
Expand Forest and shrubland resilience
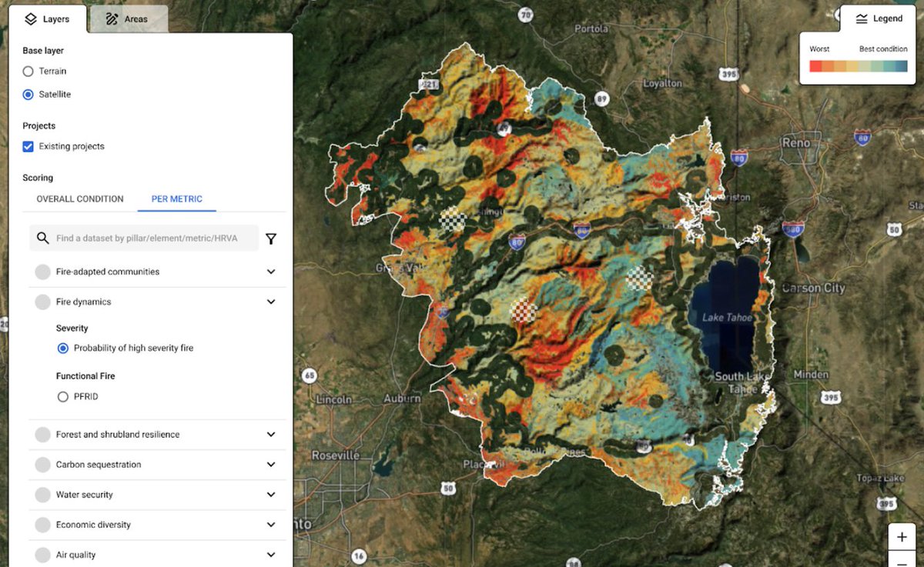pyautogui.click(x=271, y=435)
